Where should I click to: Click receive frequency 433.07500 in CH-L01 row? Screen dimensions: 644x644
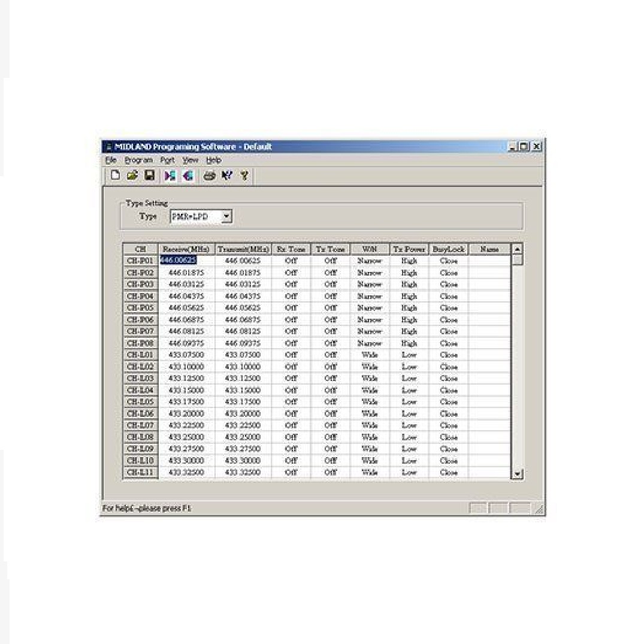pos(186,355)
